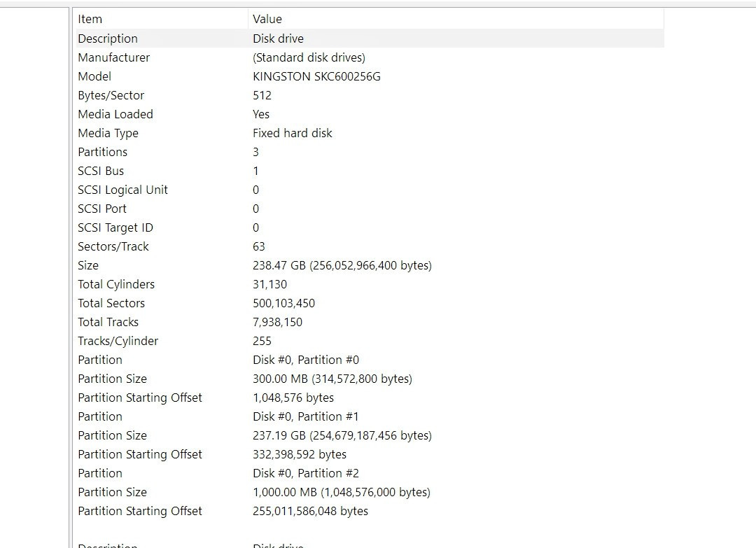This screenshot has height=548, width=756.
Task: Click the 31,130 total cylinders value
Action: [269, 284]
